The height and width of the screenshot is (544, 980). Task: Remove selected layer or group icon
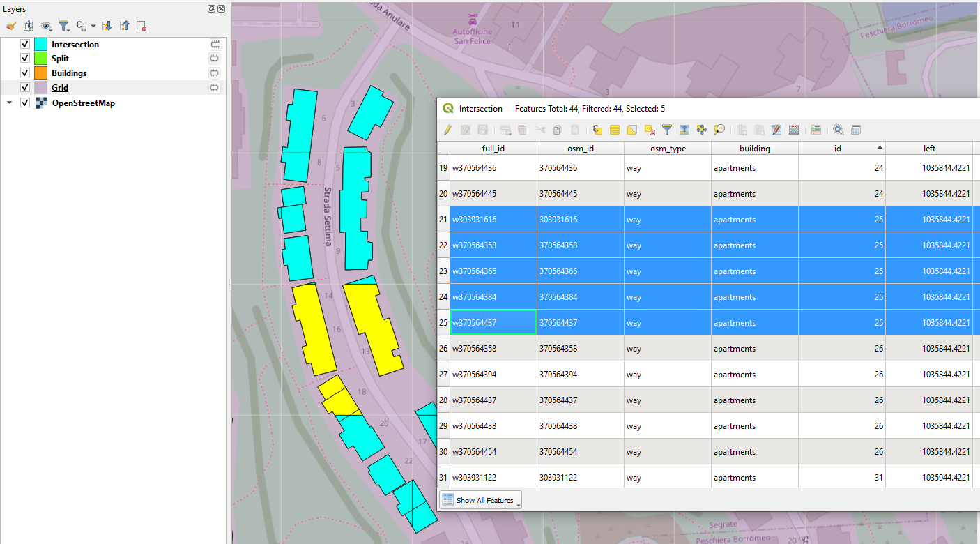(x=141, y=26)
